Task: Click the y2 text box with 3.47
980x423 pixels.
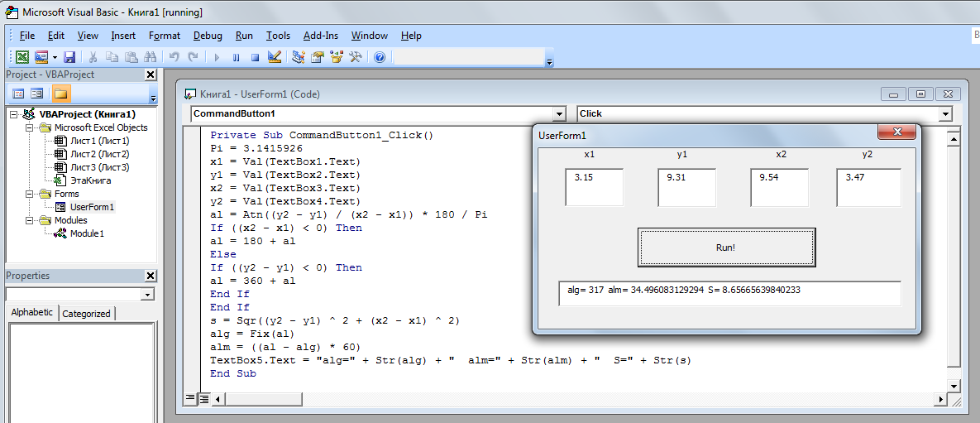Action: 868,187
